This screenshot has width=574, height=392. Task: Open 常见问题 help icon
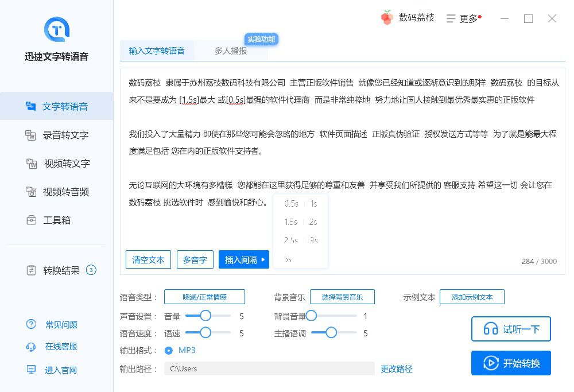click(x=31, y=324)
